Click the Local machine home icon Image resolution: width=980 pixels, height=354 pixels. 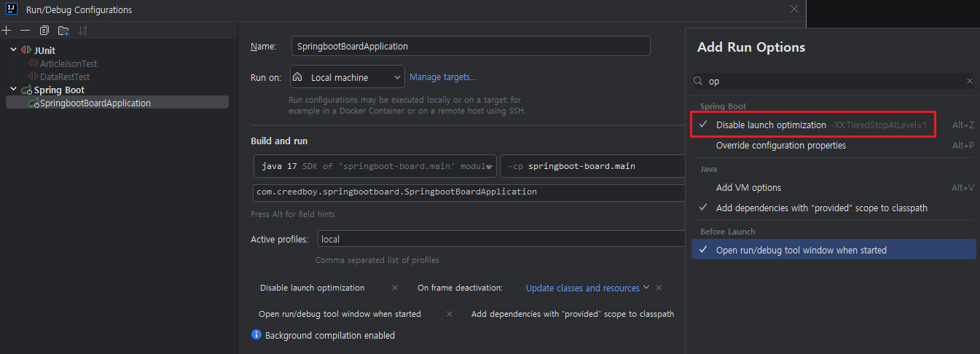click(297, 76)
